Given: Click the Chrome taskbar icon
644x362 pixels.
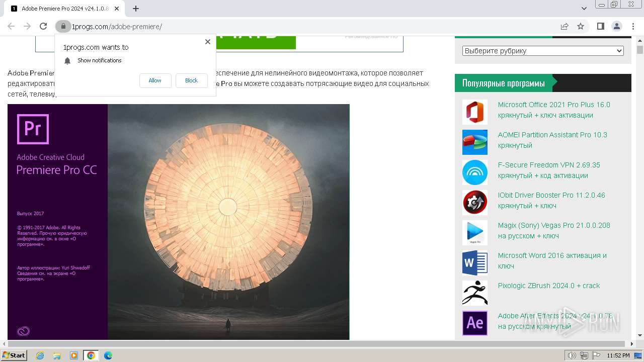Looking at the screenshot, I should tap(91, 355).
